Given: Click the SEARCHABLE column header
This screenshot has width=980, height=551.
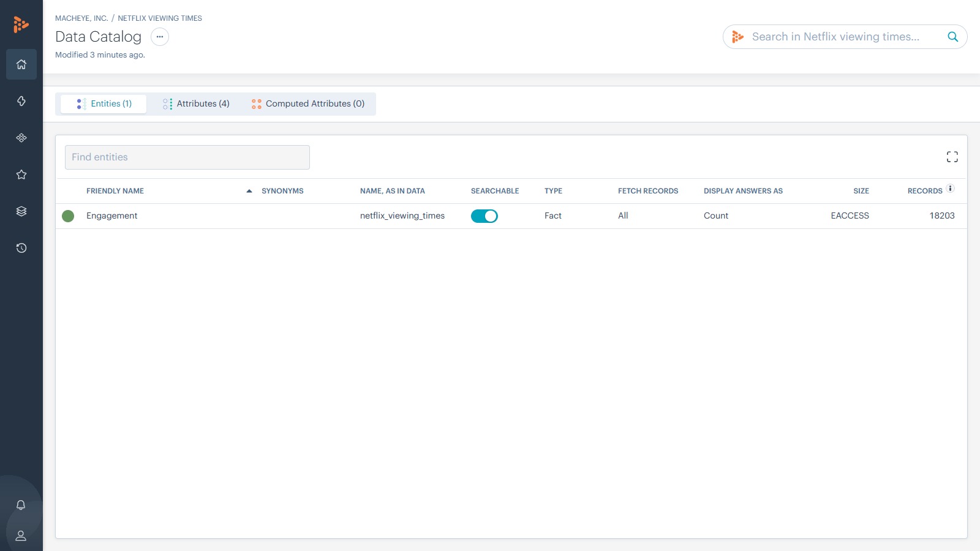Looking at the screenshot, I should (x=495, y=191).
